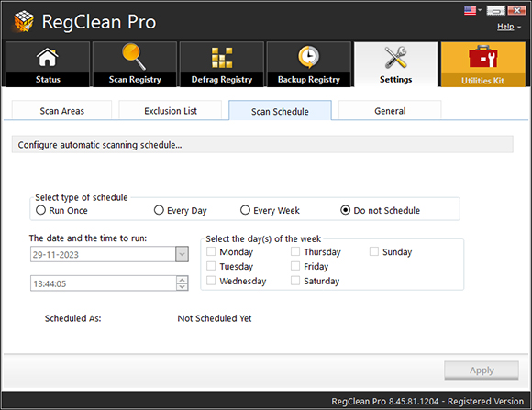The image size is (532, 410).
Task: Switch to the Scan Areas tab
Action: (61, 111)
